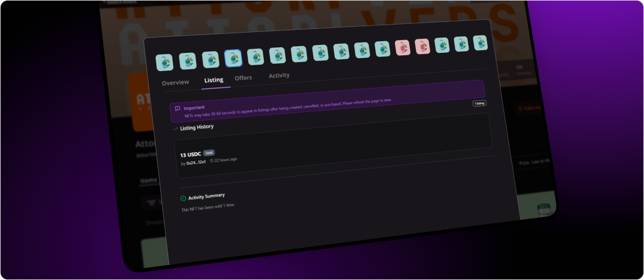644x280 pixels.
Task: Click 'This NFT has been sold 1 time.' text
Action: pyautogui.click(x=208, y=207)
